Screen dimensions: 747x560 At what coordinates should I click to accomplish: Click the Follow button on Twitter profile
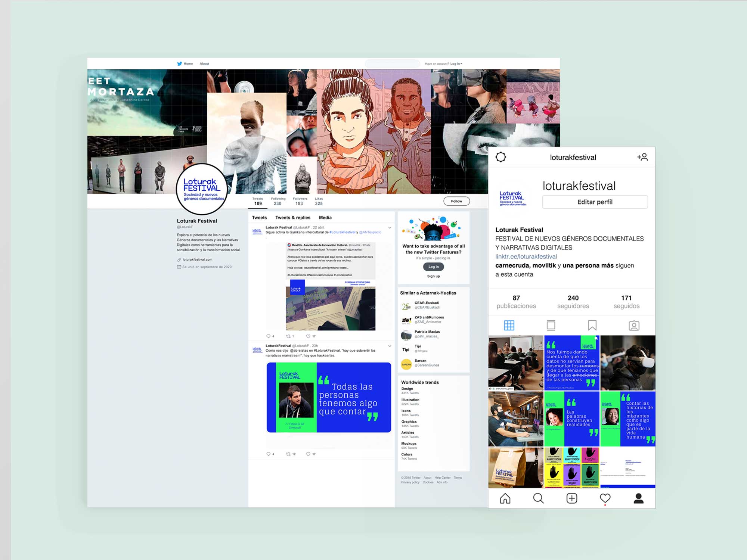point(456,201)
